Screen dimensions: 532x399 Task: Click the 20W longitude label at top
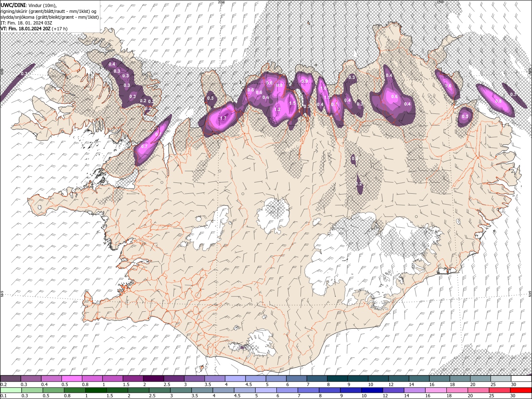point(221,2)
